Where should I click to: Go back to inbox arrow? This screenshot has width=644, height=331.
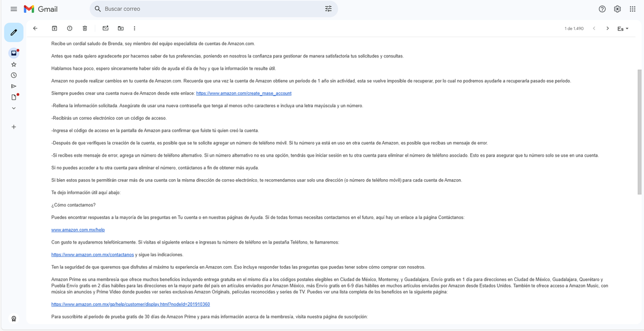35,28
